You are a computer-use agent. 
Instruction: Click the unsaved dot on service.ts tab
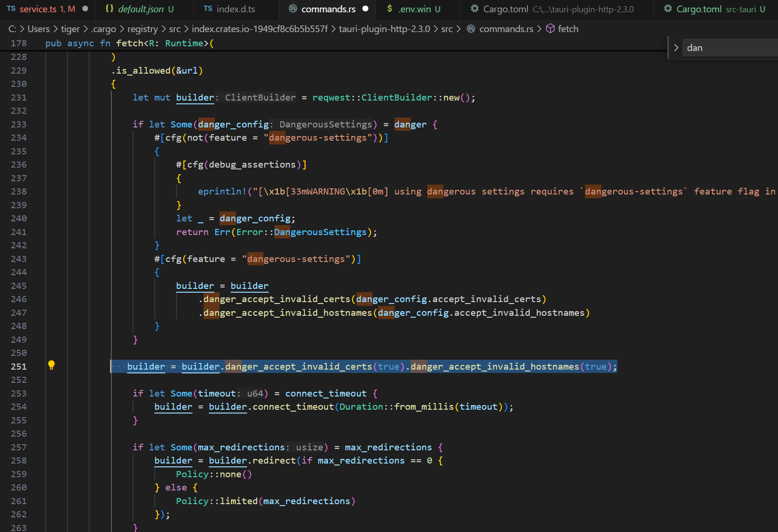click(x=85, y=9)
